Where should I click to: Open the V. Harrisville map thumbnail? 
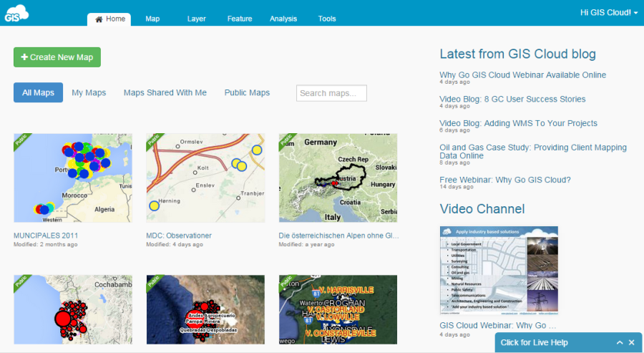pos(338,309)
